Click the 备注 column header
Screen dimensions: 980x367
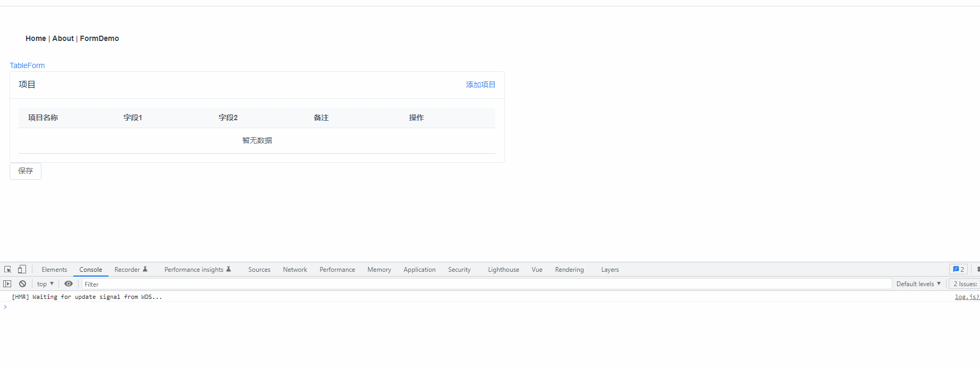[x=321, y=118]
